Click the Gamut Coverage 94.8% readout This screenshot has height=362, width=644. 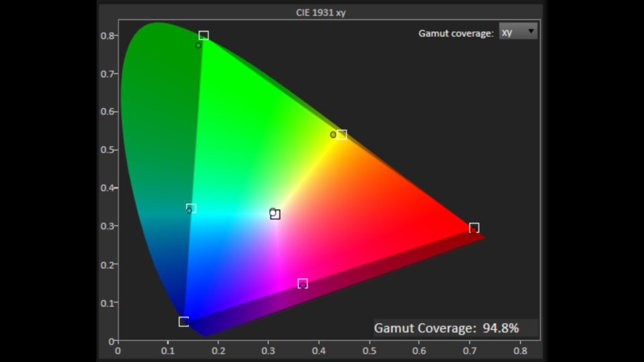click(447, 327)
